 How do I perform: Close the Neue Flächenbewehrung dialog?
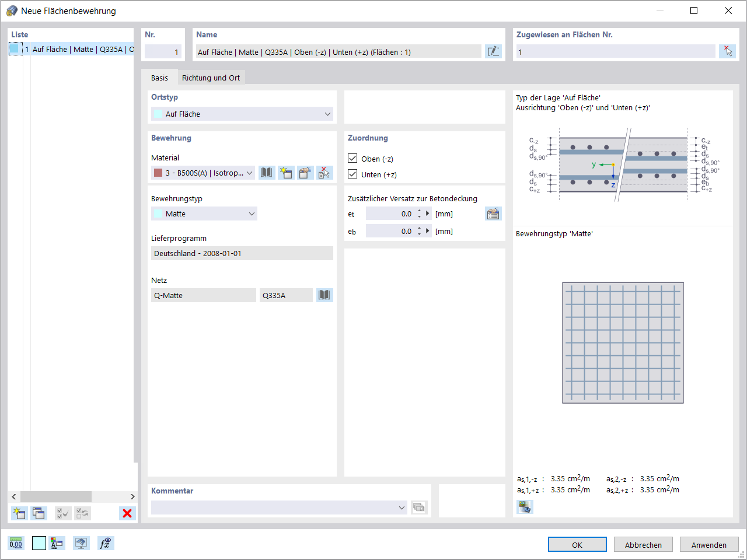coord(728,10)
